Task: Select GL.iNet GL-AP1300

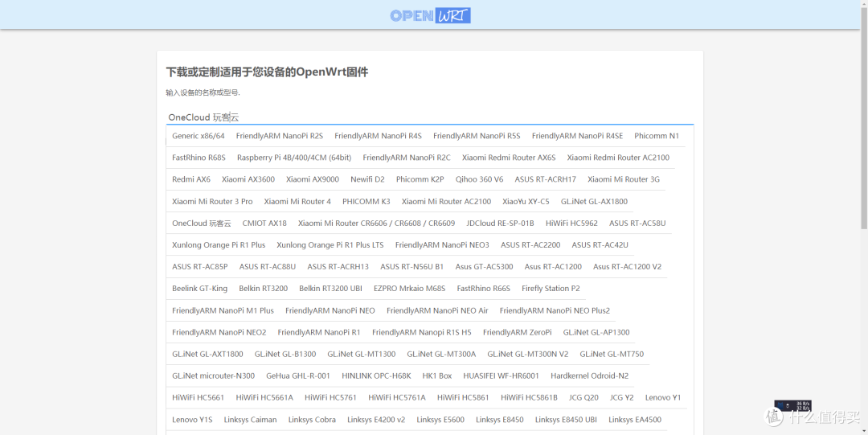Action: (x=596, y=332)
